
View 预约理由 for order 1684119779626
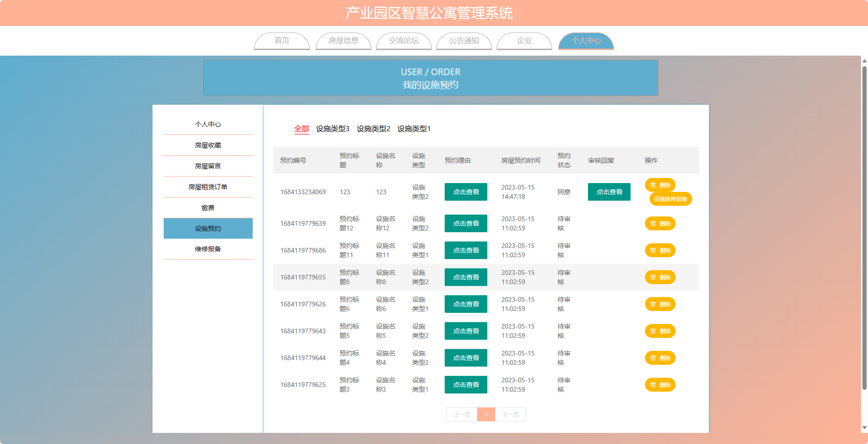click(466, 304)
